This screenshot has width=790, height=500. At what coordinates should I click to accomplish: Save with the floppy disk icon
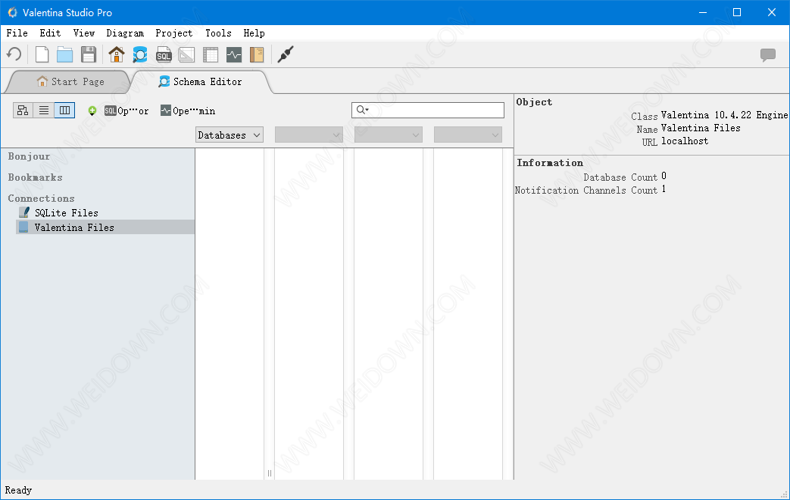tap(89, 54)
